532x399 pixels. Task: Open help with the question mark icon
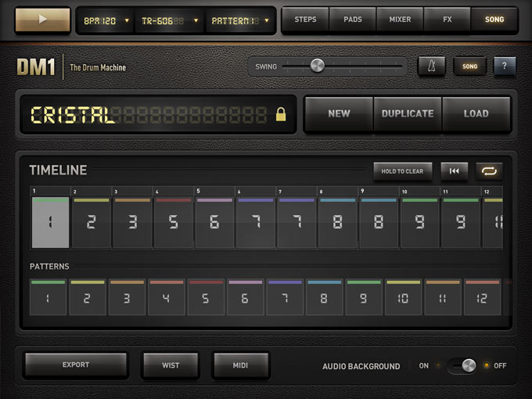click(x=504, y=66)
